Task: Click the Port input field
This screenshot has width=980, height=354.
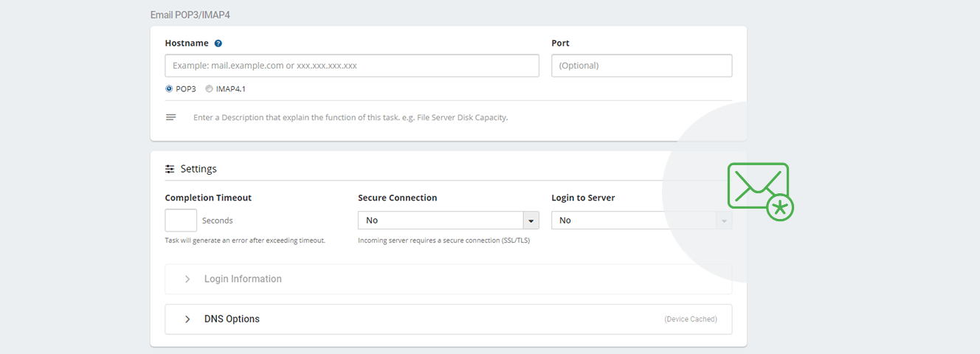Action: pos(642,66)
